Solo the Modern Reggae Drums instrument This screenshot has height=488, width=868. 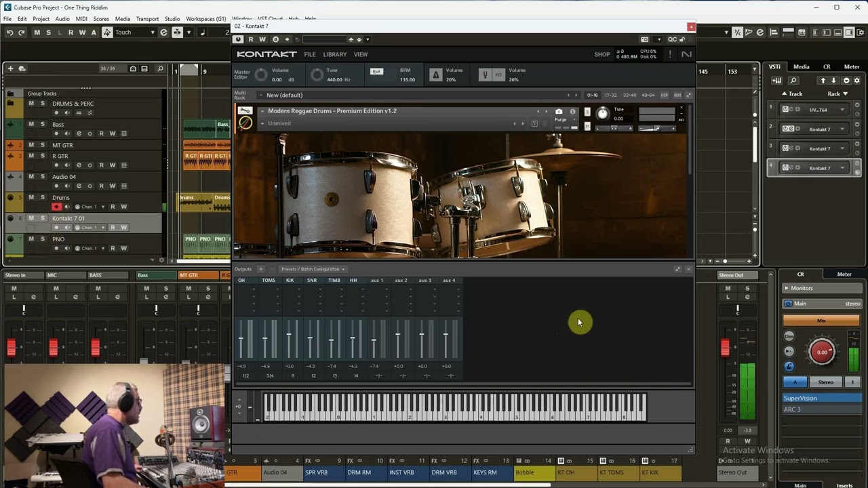tap(587, 111)
